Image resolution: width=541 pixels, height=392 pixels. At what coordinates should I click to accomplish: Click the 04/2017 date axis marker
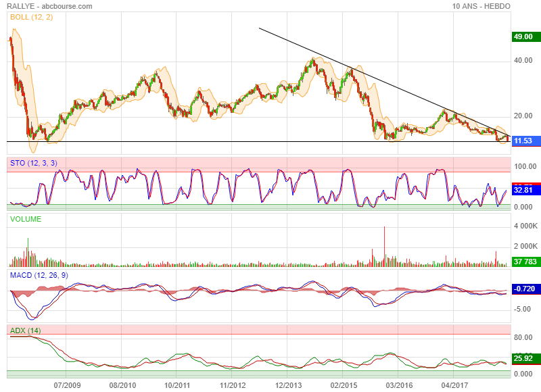click(454, 385)
